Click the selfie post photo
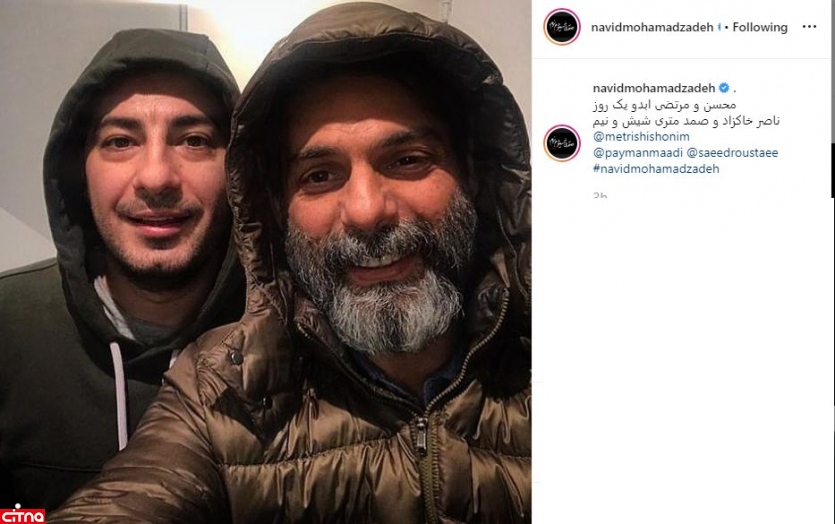835x524 pixels. coord(265,262)
